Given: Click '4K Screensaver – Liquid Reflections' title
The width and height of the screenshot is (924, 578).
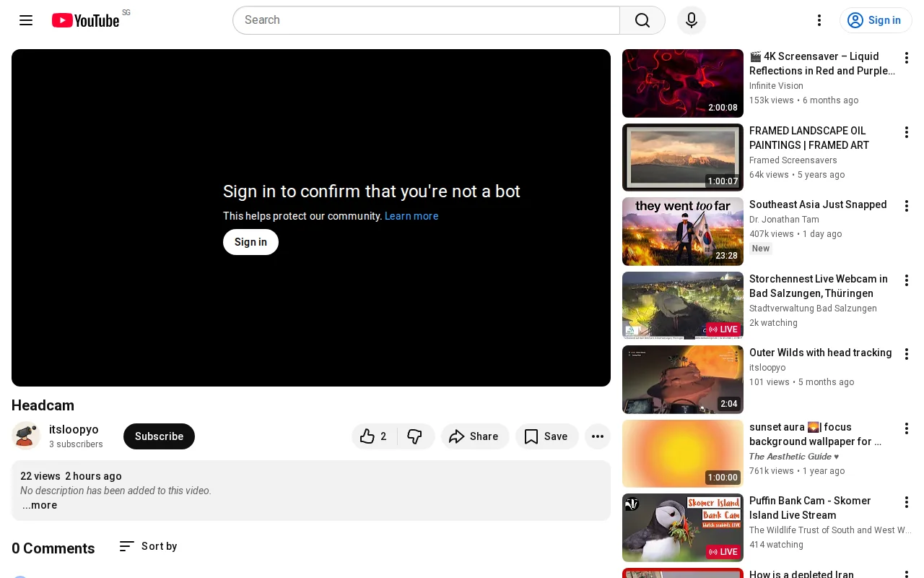Looking at the screenshot, I should pos(822,64).
